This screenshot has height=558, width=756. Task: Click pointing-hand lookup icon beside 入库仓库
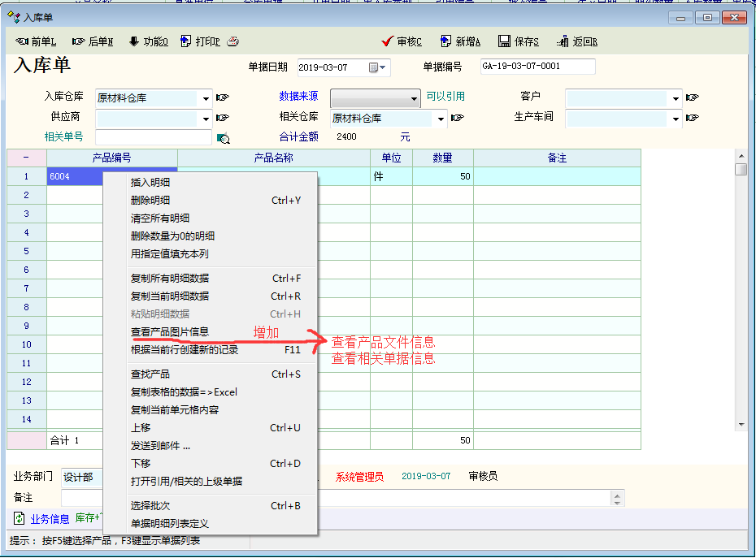tap(223, 97)
